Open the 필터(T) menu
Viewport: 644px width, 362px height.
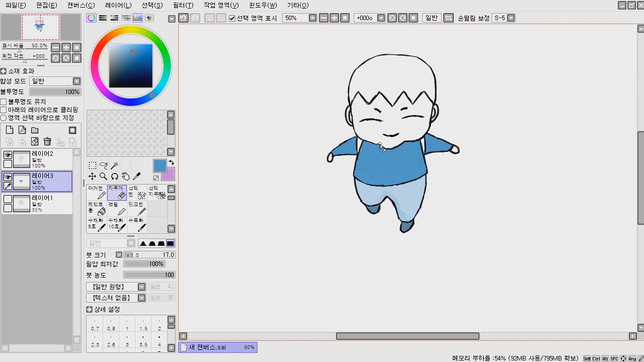point(183,5)
